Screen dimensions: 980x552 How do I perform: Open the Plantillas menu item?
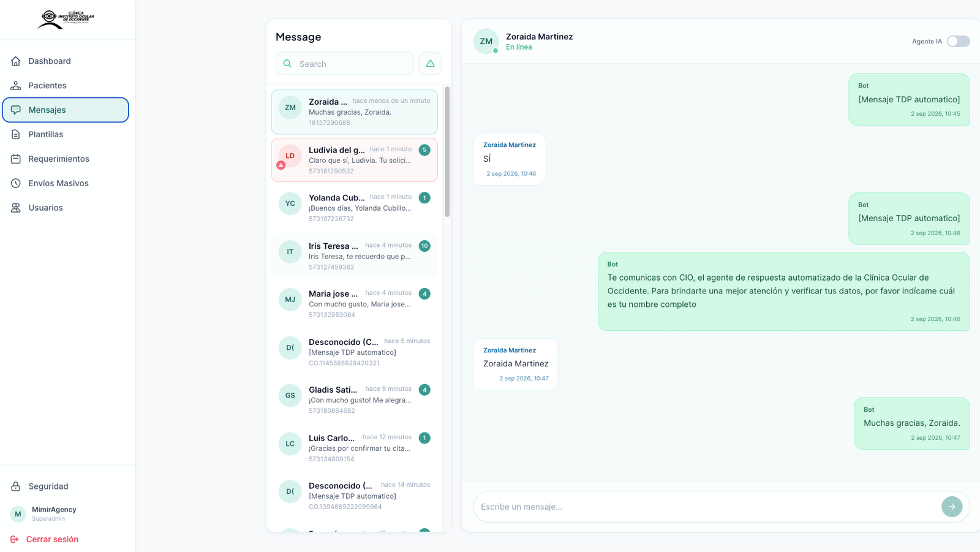66,135
